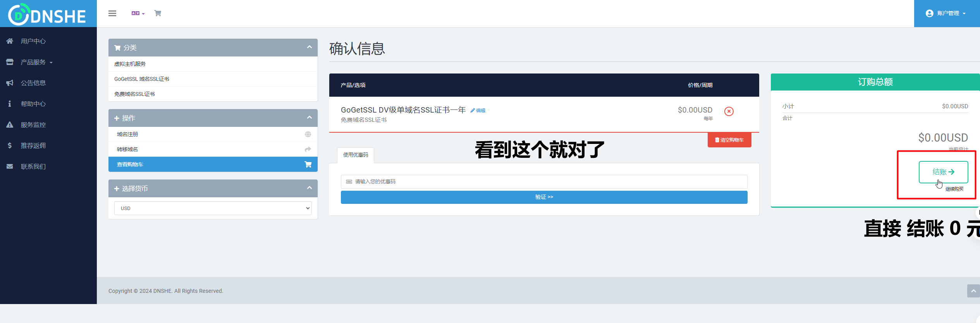The image size is (980, 323).
Task: Click the DNSHE logo
Action: [47, 14]
